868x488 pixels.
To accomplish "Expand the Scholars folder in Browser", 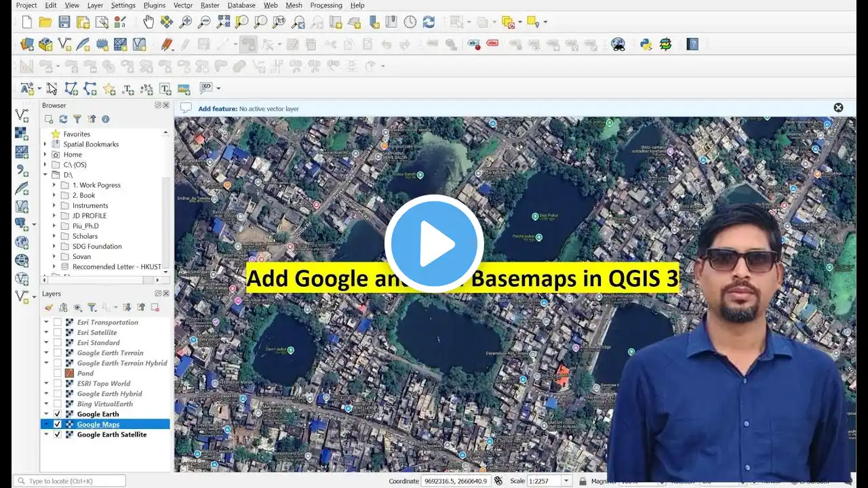I will coord(54,237).
